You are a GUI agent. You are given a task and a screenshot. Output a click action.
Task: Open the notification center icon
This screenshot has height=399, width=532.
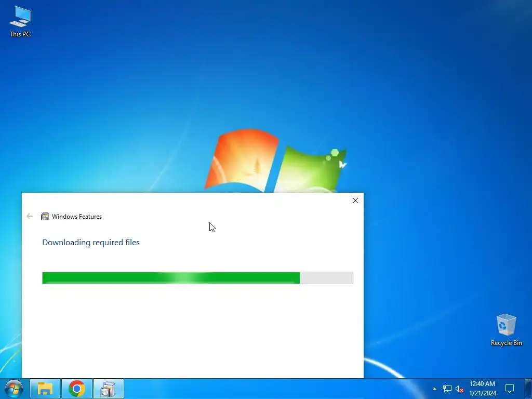point(509,389)
